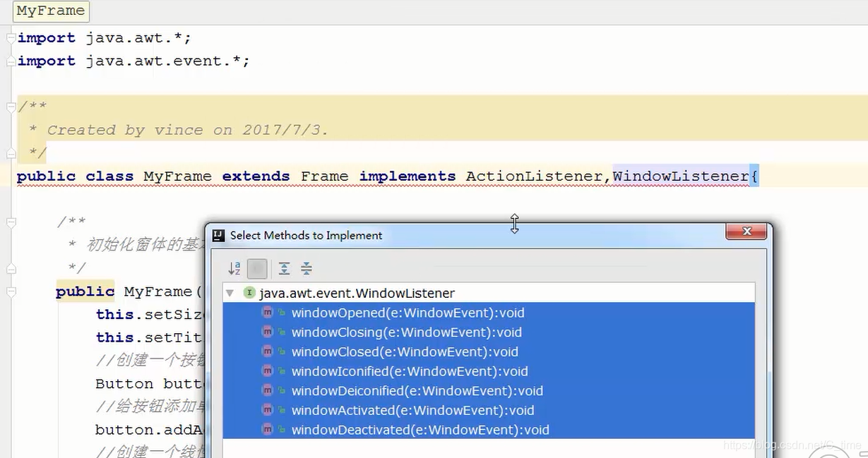Collapse all nodes in the method tree
The width and height of the screenshot is (868, 458).
click(307, 268)
